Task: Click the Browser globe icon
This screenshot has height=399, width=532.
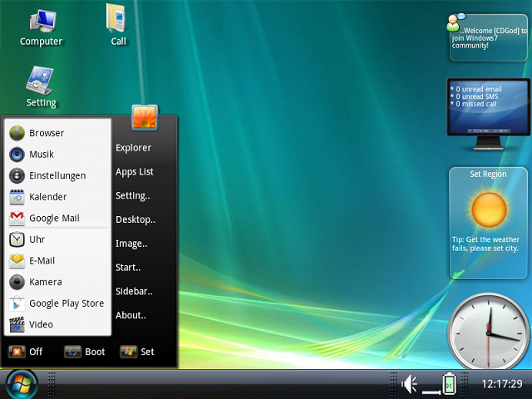Action: 17,133
